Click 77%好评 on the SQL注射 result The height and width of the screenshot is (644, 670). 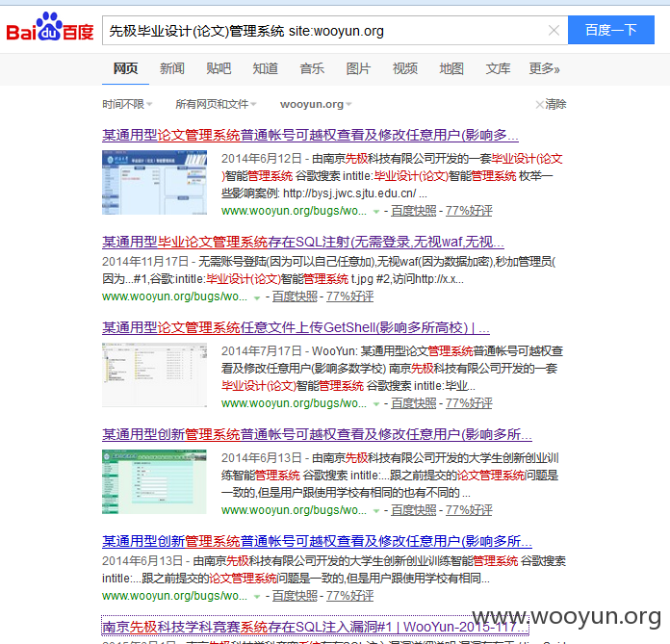[349, 296]
